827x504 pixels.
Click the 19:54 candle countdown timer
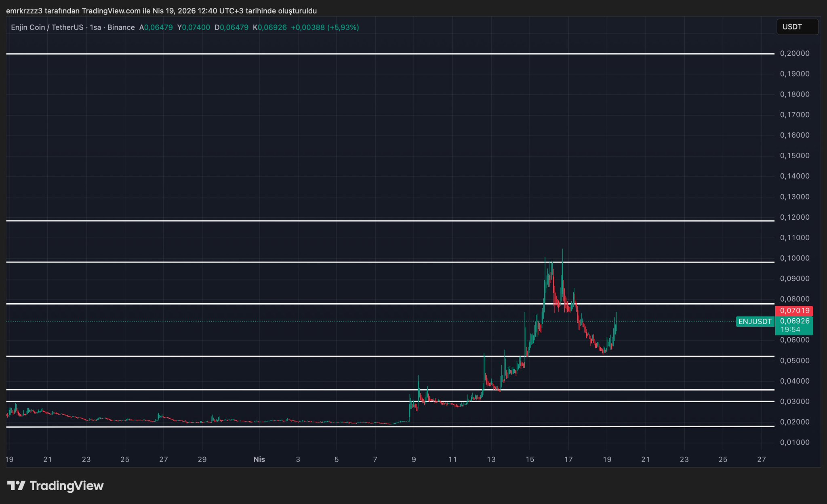coord(790,330)
